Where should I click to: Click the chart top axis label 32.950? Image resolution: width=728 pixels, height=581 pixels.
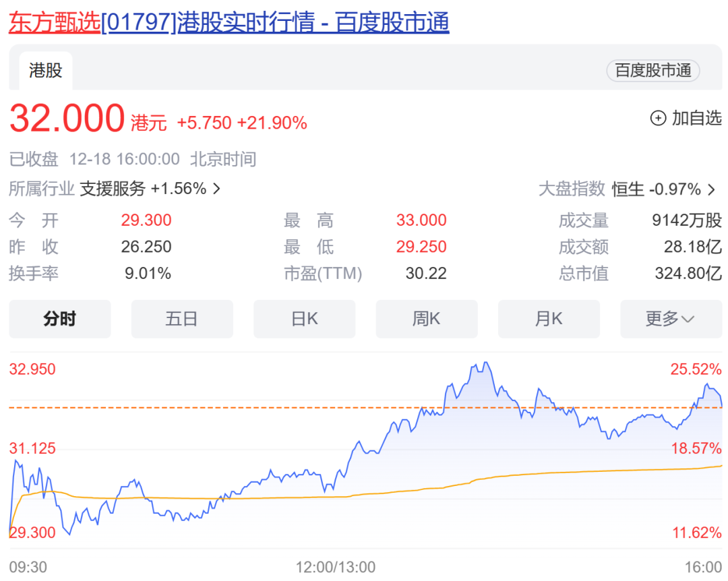pos(32,369)
